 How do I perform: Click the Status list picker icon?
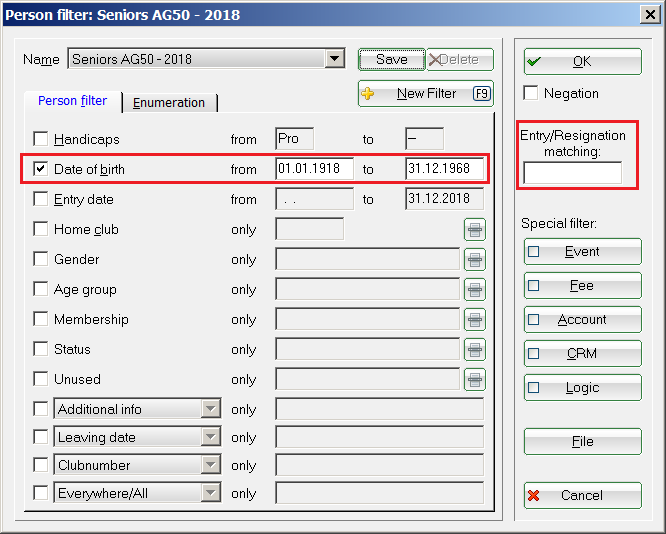[474, 350]
